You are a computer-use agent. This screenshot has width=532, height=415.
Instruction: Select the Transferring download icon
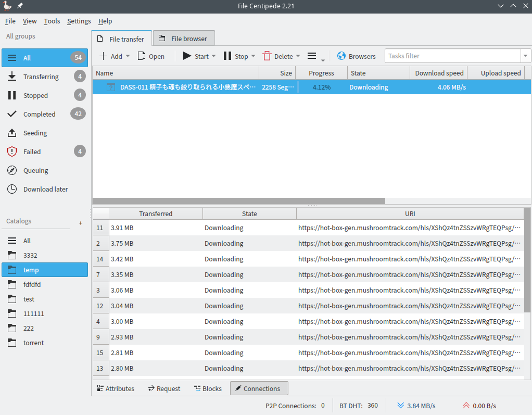12,77
